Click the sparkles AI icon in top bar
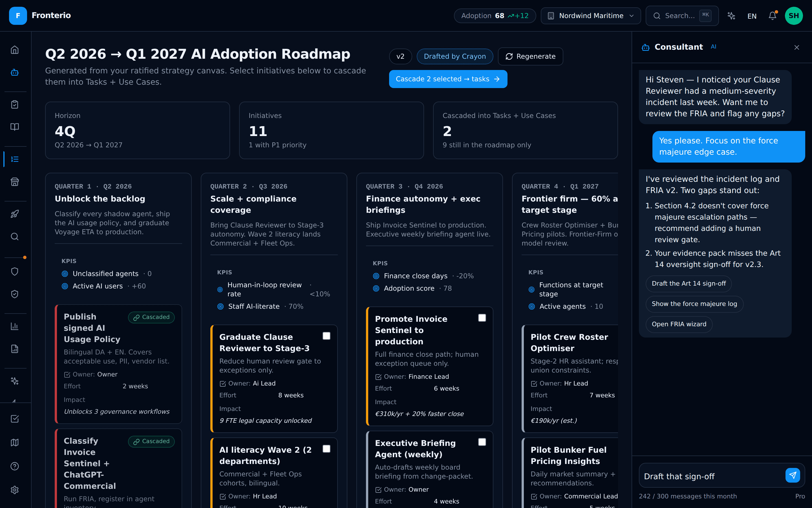Viewport: 812px width, 508px height. (731, 16)
